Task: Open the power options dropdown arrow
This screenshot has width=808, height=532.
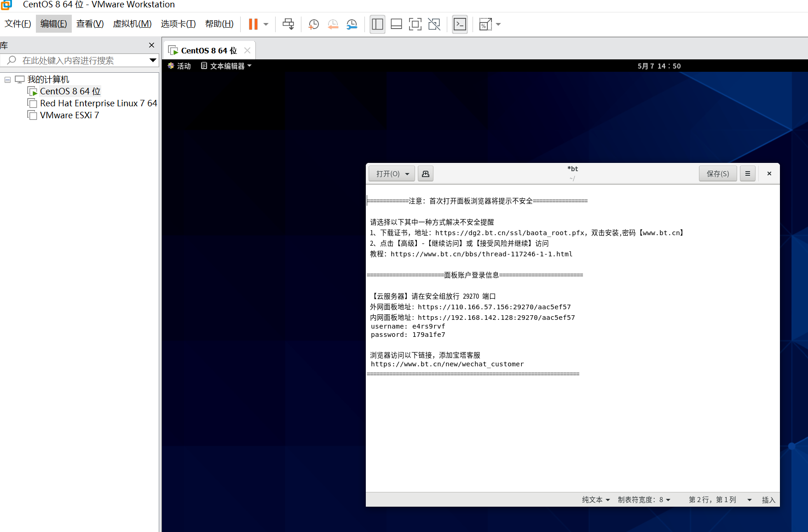Action: tap(266, 24)
